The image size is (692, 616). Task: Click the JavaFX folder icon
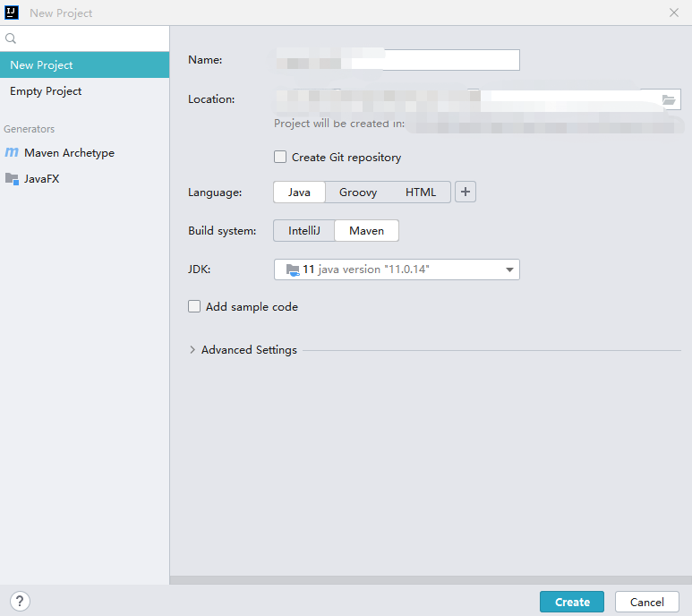coord(12,179)
